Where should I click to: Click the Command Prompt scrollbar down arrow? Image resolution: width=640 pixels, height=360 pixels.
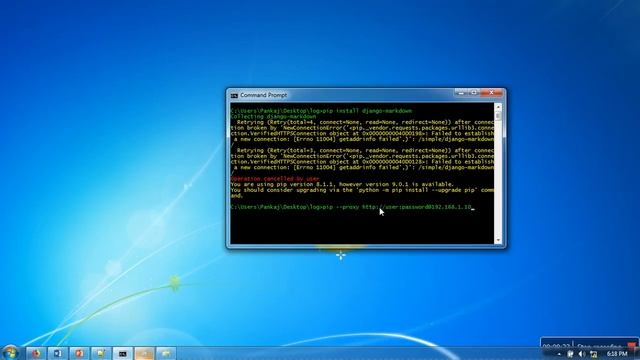498,240
